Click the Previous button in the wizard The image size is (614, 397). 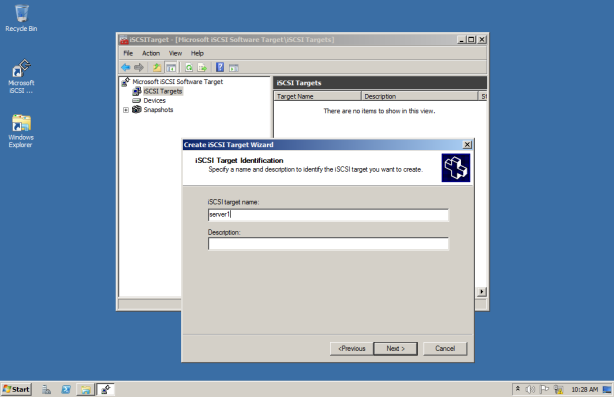tap(352, 348)
